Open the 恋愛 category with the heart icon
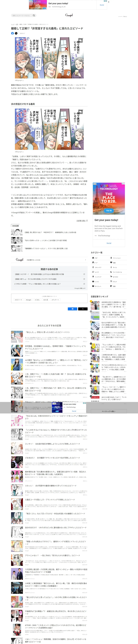138x644 pixels. click(118, 263)
